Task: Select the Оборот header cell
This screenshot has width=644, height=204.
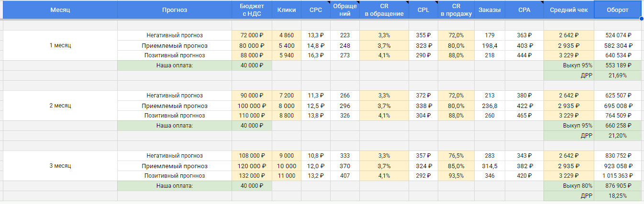Action: (x=617, y=10)
